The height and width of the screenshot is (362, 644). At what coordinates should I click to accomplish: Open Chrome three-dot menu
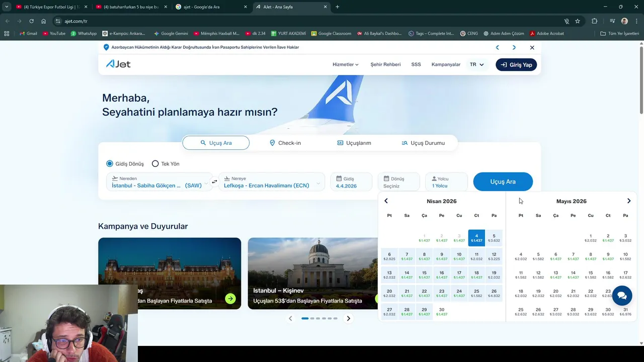coord(636,21)
